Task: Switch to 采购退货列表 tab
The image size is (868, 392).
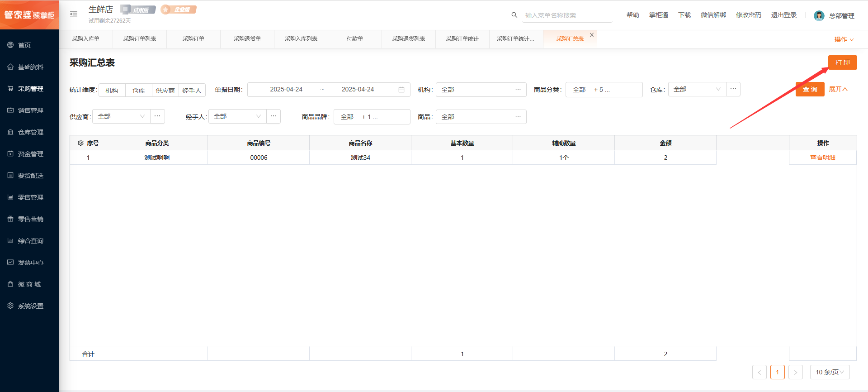Action: [409, 39]
